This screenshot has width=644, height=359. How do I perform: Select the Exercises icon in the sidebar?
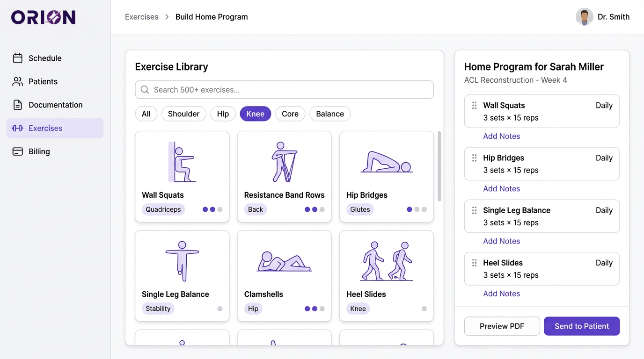[18, 128]
